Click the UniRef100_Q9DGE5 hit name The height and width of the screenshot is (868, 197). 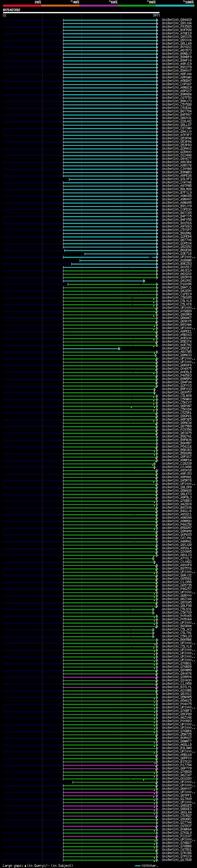pyautogui.click(x=177, y=805)
